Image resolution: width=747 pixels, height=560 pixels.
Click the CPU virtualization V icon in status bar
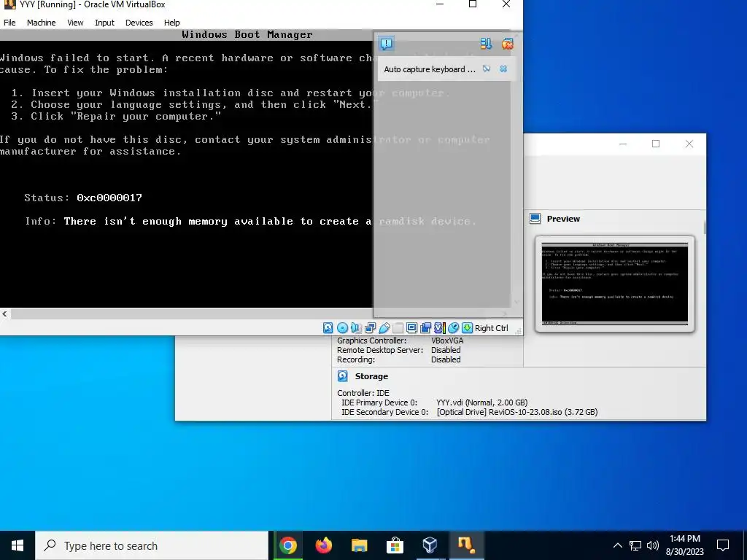point(439,327)
